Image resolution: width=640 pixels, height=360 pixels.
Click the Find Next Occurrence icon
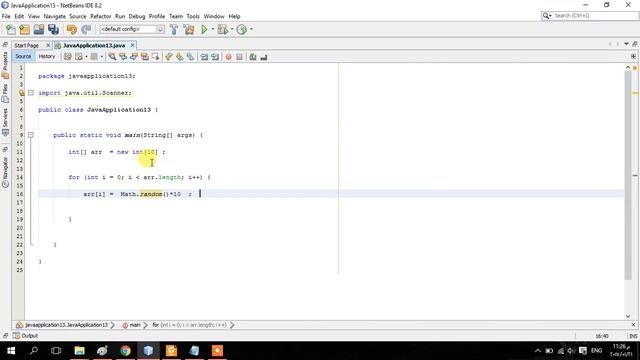pyautogui.click(x=133, y=57)
